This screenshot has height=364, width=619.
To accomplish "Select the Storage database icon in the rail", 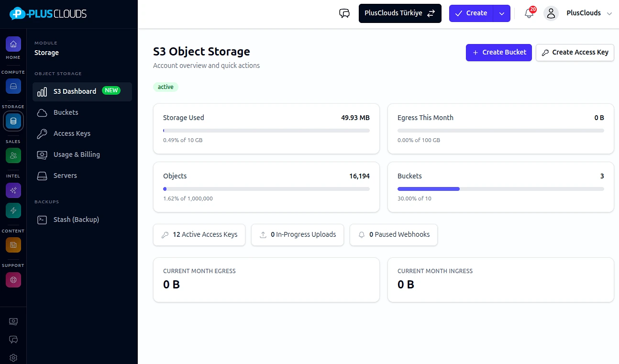I will [x=13, y=121].
